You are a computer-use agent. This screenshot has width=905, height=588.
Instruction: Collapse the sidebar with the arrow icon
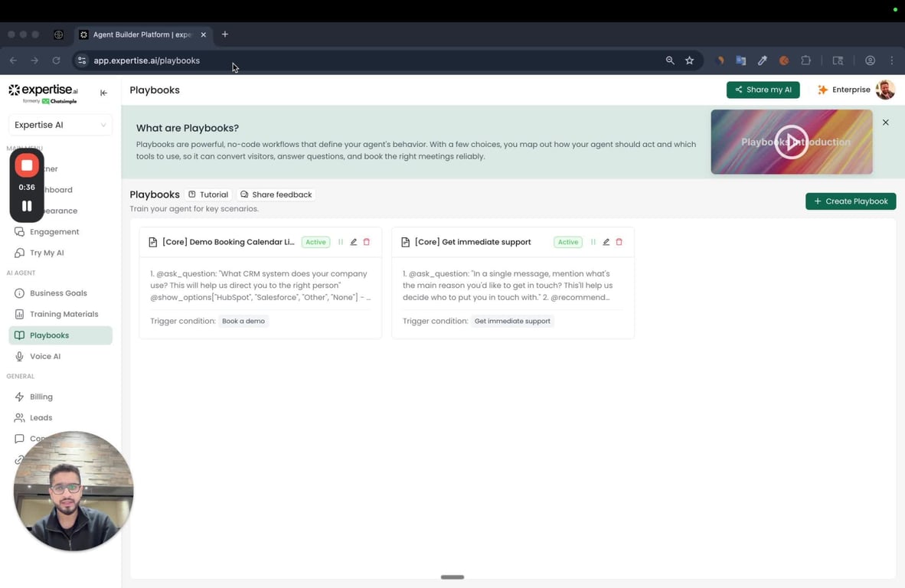pyautogui.click(x=103, y=93)
